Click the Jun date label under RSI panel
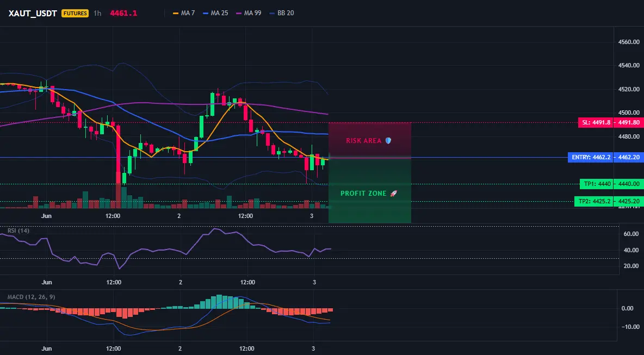The height and width of the screenshot is (355, 644). click(x=47, y=282)
